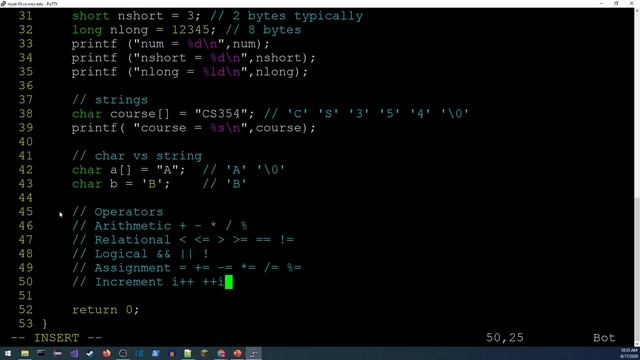This screenshot has width=640, height=360.
Task: Click line number 36
Action: [x=25, y=86]
